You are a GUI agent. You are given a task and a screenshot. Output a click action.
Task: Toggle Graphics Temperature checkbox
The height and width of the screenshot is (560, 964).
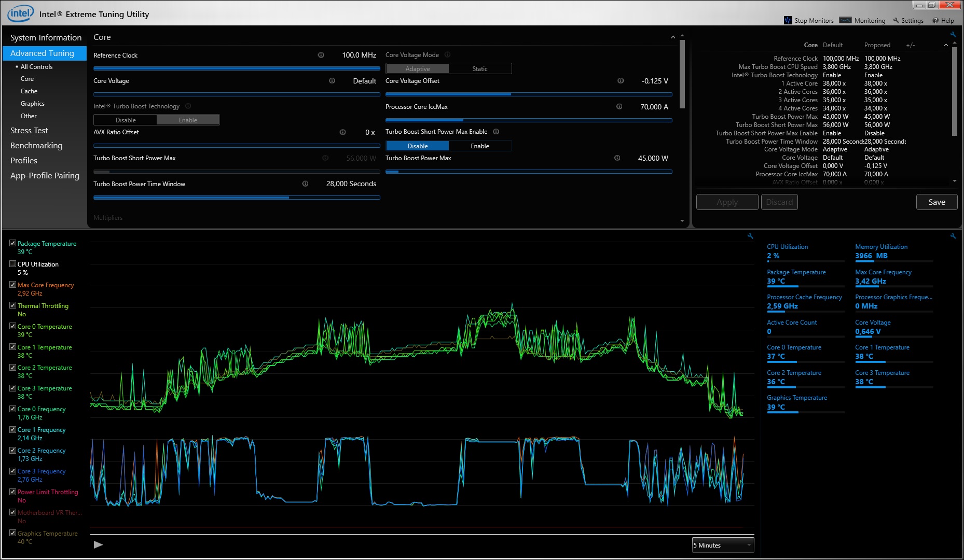(x=13, y=533)
